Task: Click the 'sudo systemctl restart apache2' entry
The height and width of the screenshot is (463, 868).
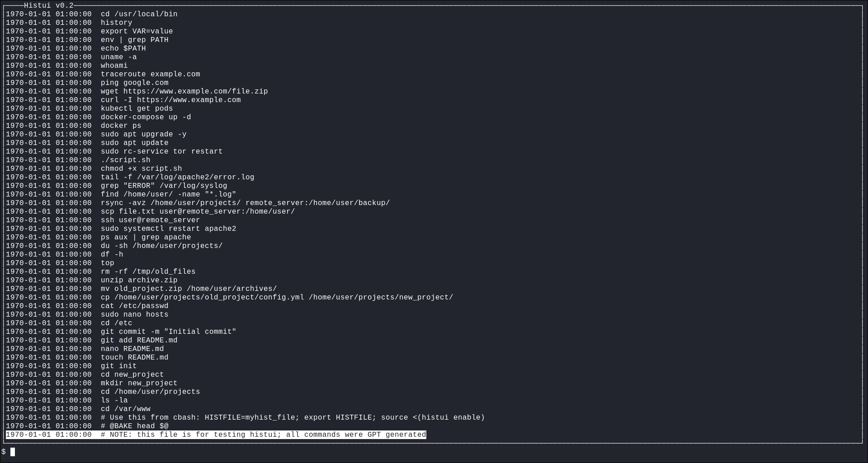Action: pos(168,229)
